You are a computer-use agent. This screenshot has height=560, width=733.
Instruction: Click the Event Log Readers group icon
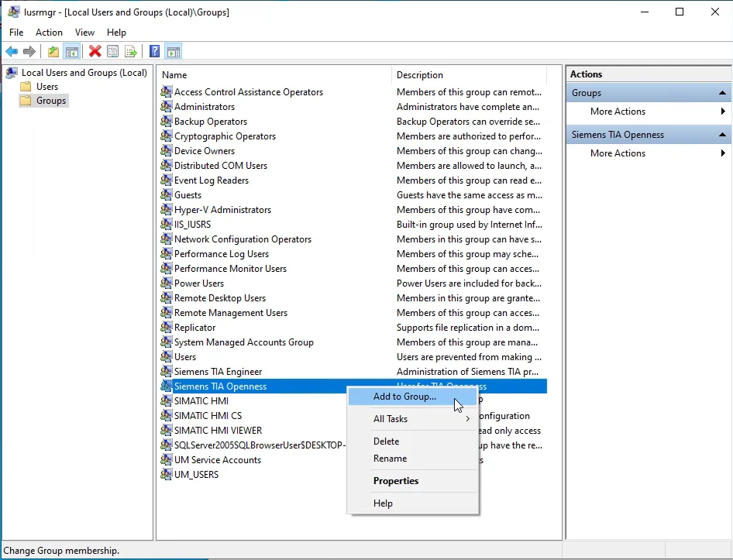(x=166, y=180)
